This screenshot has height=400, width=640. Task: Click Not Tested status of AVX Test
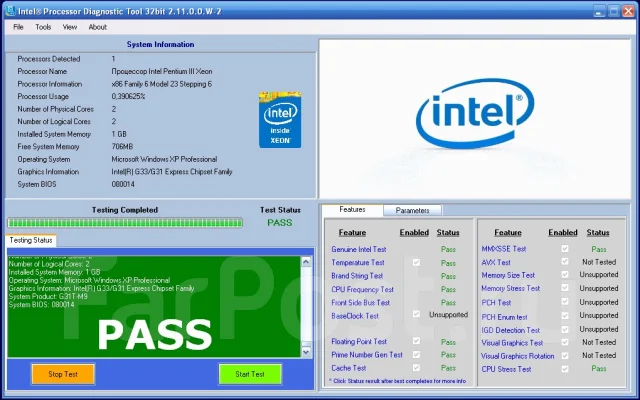point(599,262)
